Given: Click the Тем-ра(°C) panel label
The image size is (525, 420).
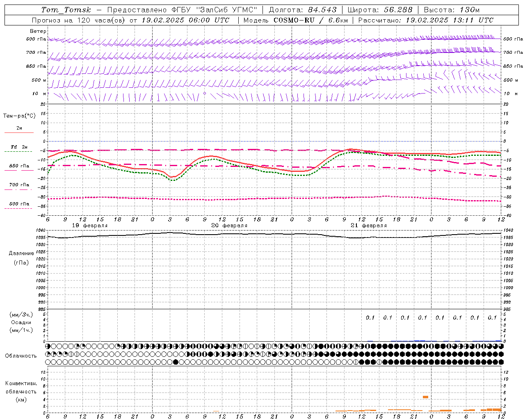Looking at the screenshot, I should click(x=19, y=116).
